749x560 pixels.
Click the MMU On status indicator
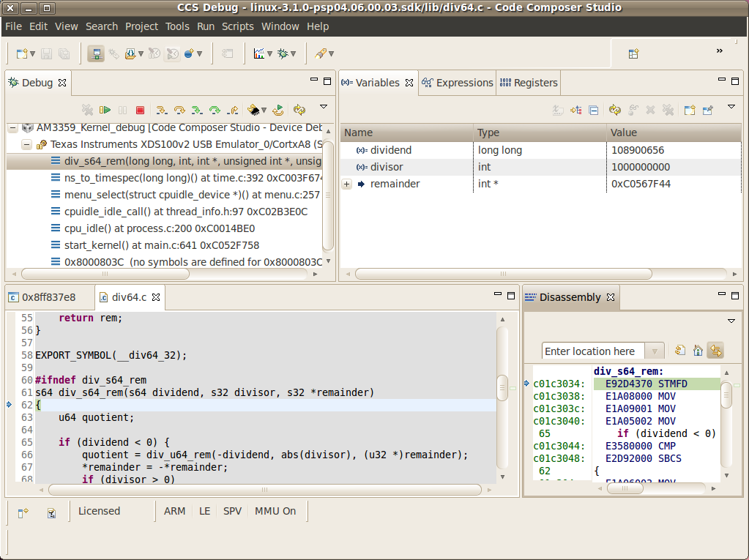pos(275,511)
